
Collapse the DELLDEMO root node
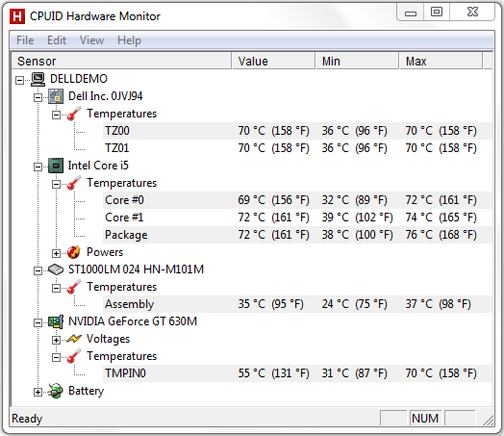coord(19,80)
